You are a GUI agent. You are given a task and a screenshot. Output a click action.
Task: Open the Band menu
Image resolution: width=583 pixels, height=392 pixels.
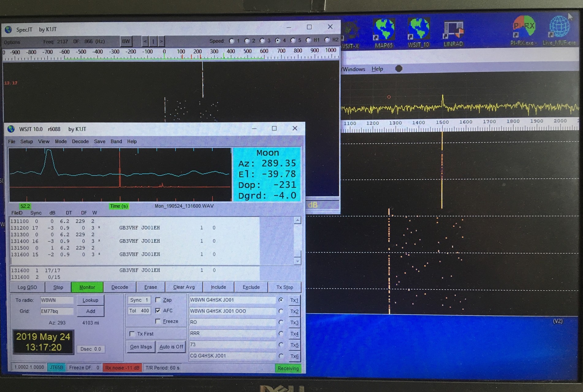tap(116, 141)
